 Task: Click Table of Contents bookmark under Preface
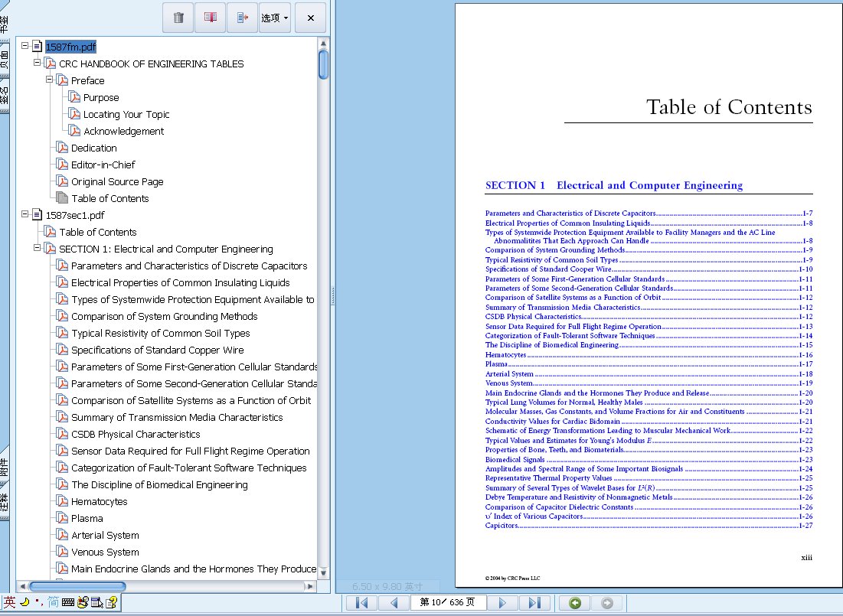[x=110, y=198]
